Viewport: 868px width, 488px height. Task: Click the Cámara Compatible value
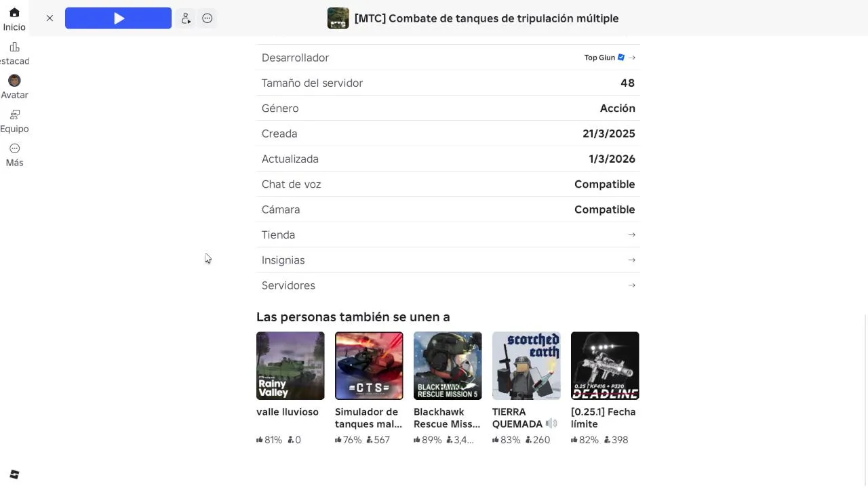tap(605, 209)
